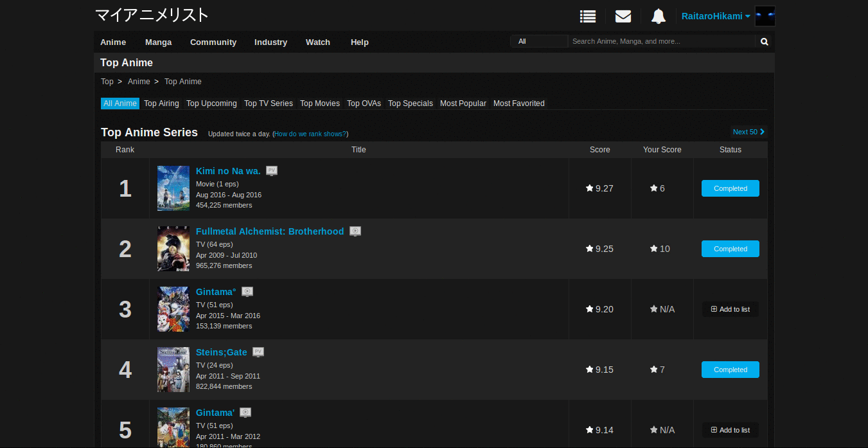The width and height of the screenshot is (868, 448).
Task: Click Add to list for Gintama°
Action: coord(731,309)
